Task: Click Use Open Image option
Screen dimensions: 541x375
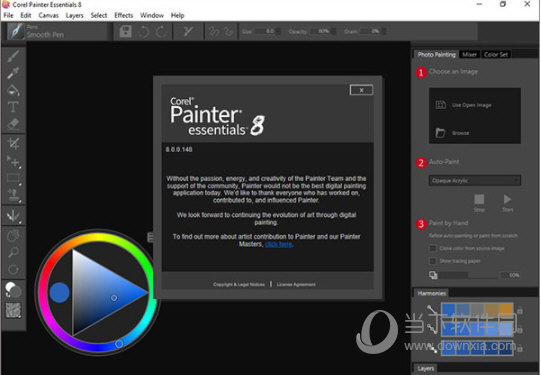Action: point(464,105)
